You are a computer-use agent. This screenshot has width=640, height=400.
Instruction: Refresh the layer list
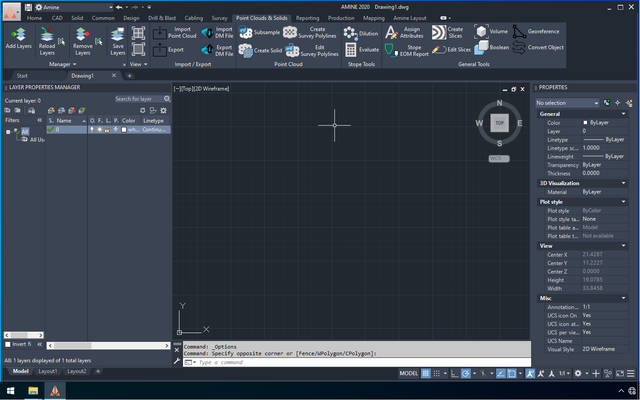142,111
